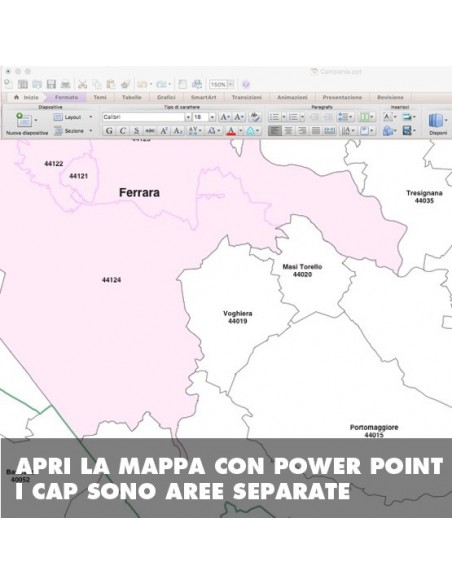Screen dimensions: 452x584
Task: Click the purple Help icon
Action: [x=246, y=84]
